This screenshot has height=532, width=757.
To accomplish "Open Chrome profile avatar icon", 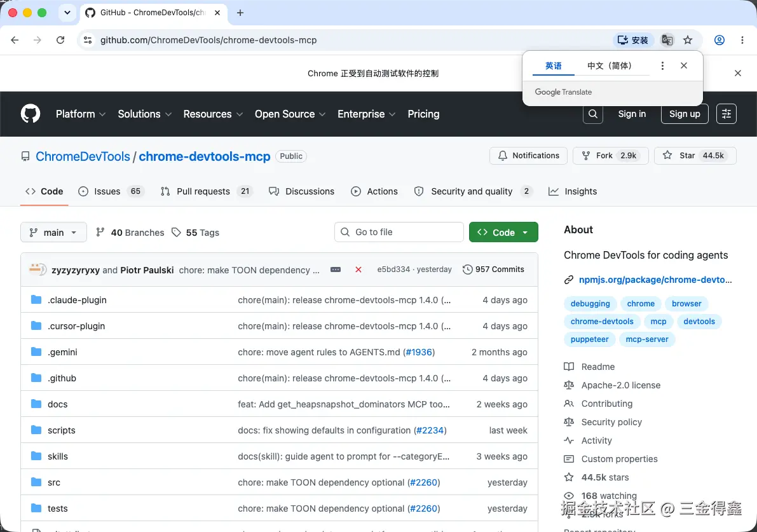I will point(719,40).
